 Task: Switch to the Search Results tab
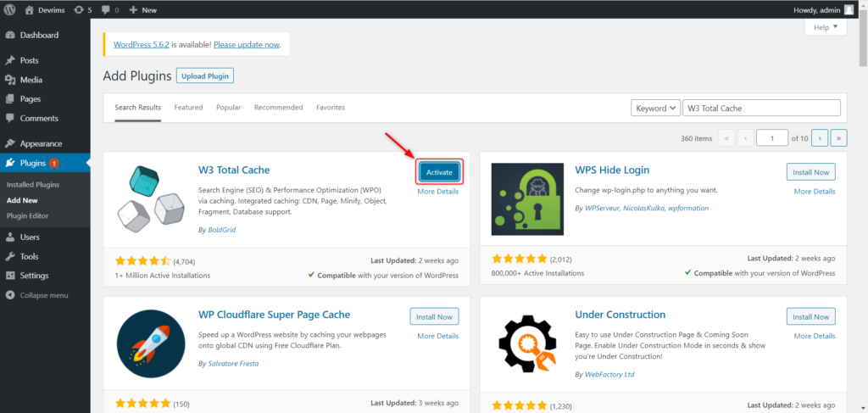point(138,108)
